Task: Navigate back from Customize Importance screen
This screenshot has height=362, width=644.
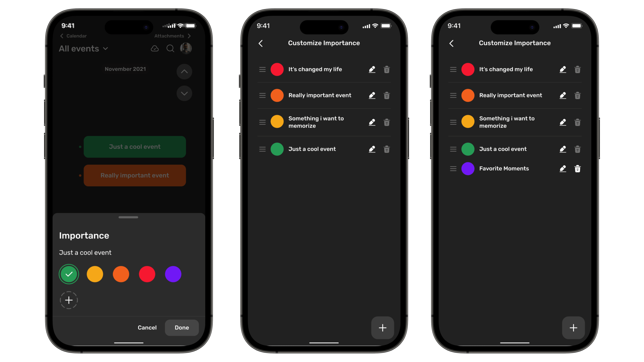Action: click(261, 43)
